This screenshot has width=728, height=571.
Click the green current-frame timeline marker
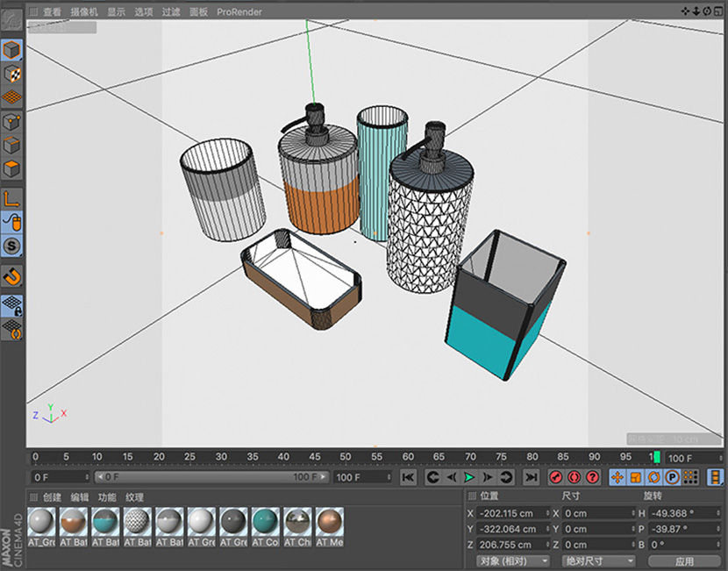[x=657, y=457]
